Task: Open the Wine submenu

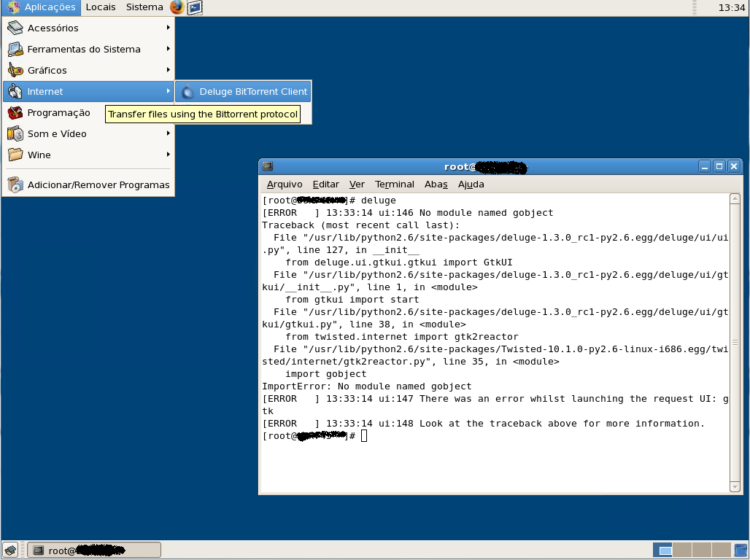Action: click(x=89, y=155)
